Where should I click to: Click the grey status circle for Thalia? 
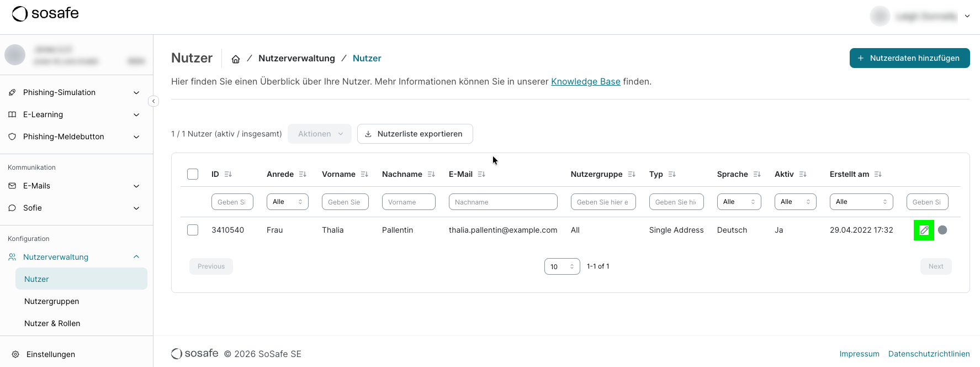tap(942, 230)
